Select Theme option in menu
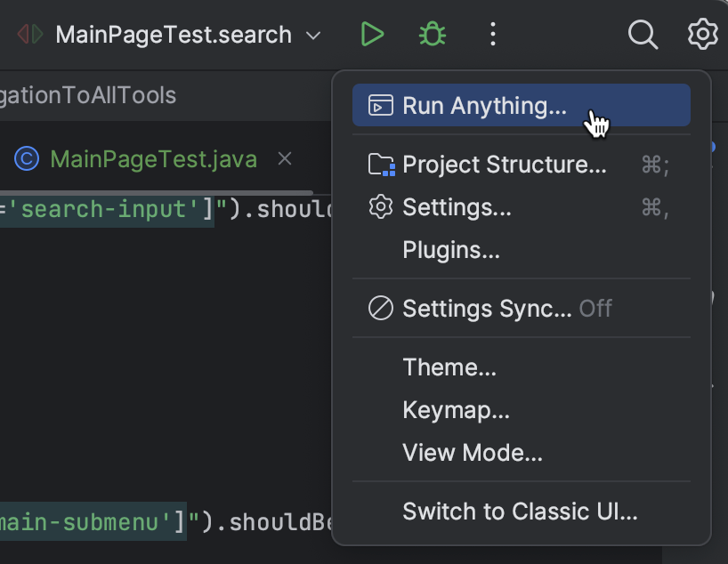Screen dimensions: 728x564 point(449,367)
